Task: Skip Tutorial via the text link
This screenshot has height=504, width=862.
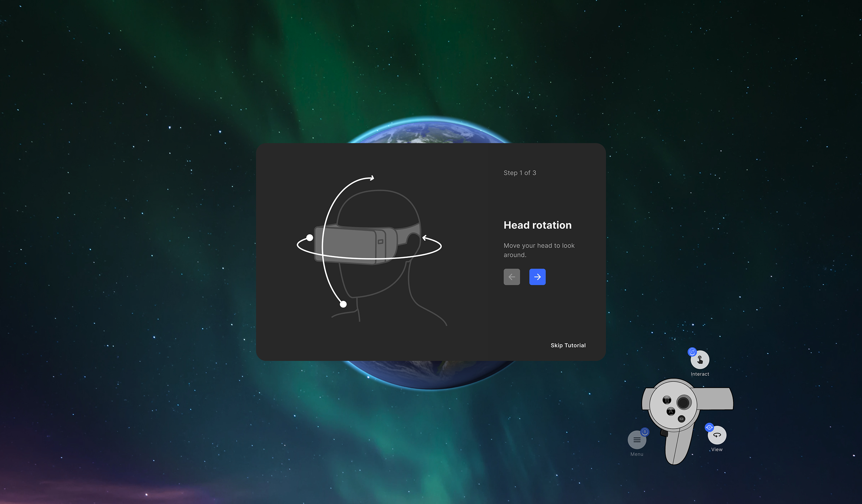Action: tap(568, 345)
